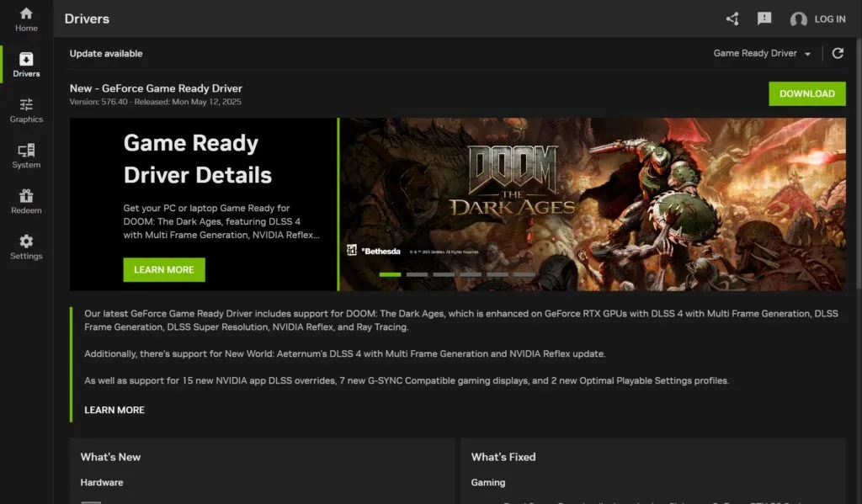862x504 pixels.
Task: Open the Redeem gift section
Action: point(26,202)
